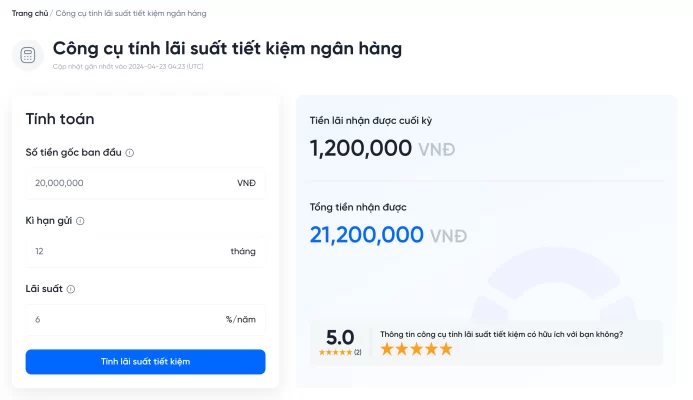
Task: Rate with the fifth large orange star
Action: [x=446, y=349]
